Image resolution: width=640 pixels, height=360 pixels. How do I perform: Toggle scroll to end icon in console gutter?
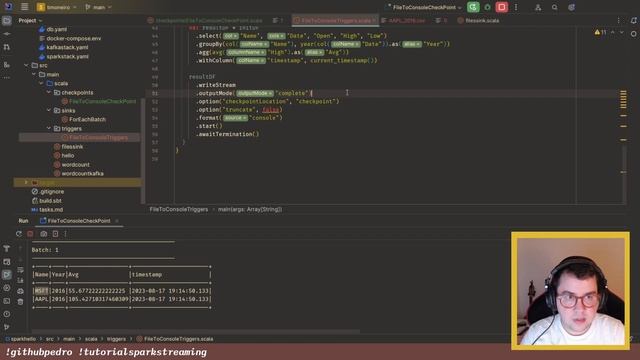[20, 280]
